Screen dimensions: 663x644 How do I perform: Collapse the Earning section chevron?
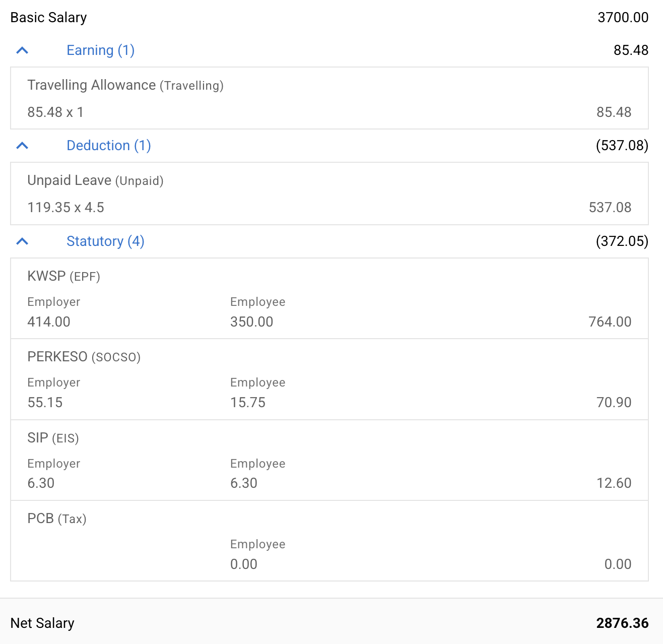click(22, 50)
